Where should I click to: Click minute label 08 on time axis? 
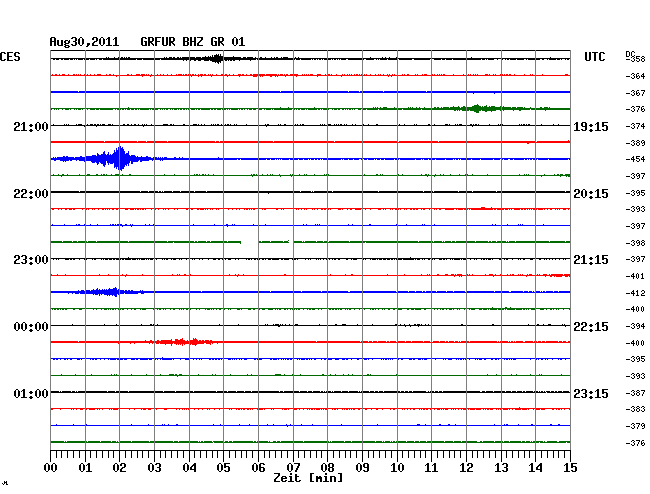[x=327, y=468]
